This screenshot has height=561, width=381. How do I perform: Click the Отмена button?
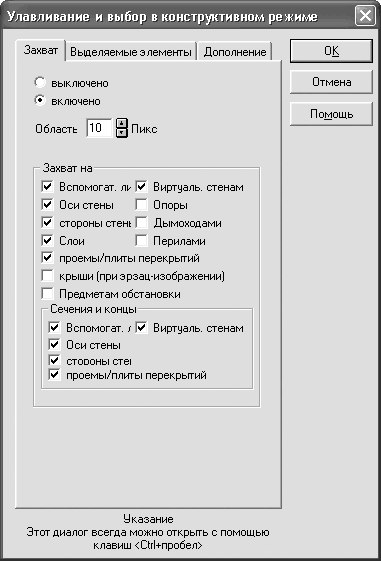click(331, 82)
